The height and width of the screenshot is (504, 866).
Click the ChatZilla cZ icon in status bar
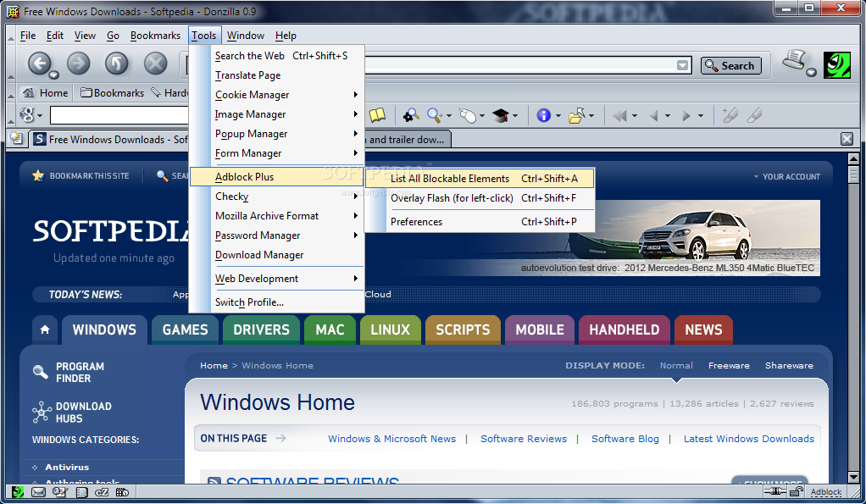[103, 492]
